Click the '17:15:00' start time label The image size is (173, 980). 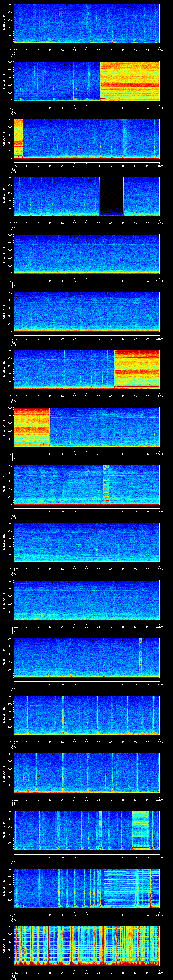tap(13, 50)
